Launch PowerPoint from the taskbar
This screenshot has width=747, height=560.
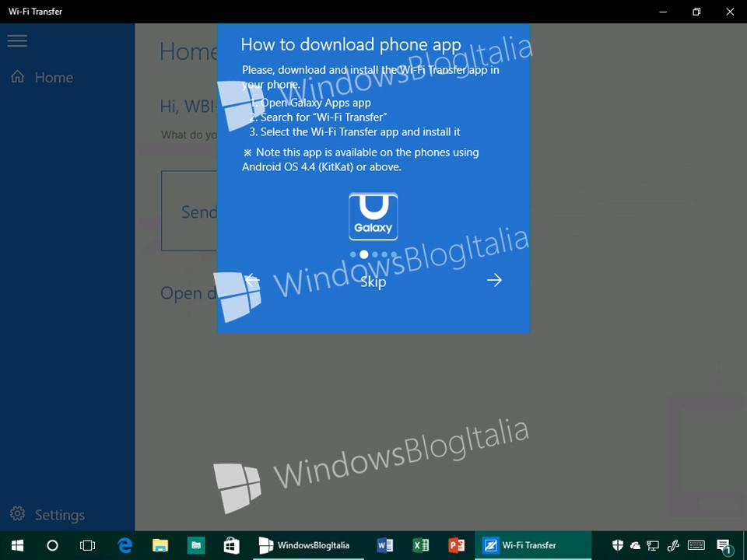tap(457, 545)
